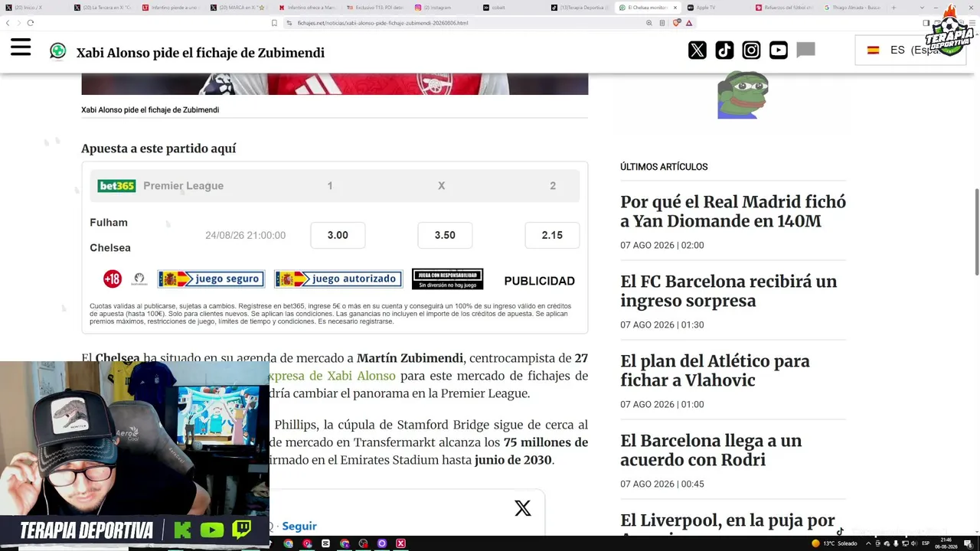980x551 pixels.
Task: Show hidden system tray icons chevron
Action: [868, 543]
